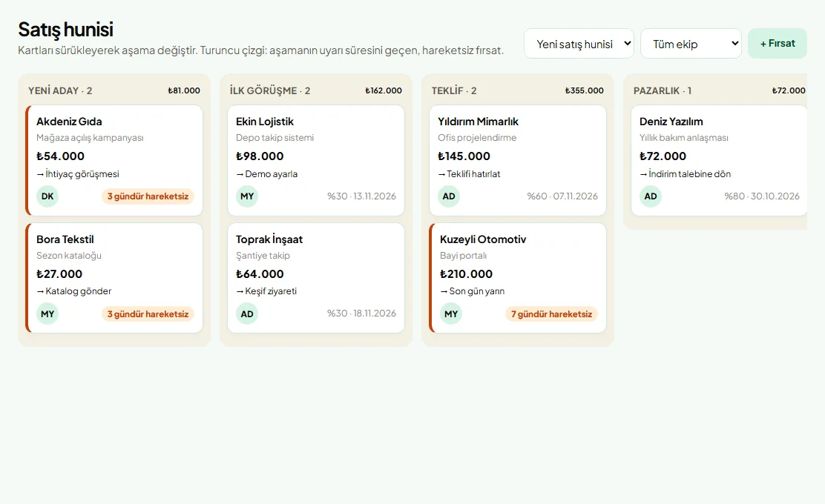Image resolution: width=825 pixels, height=504 pixels.
Task: Click the PAZARLIK · 1 column header
Action: click(663, 91)
